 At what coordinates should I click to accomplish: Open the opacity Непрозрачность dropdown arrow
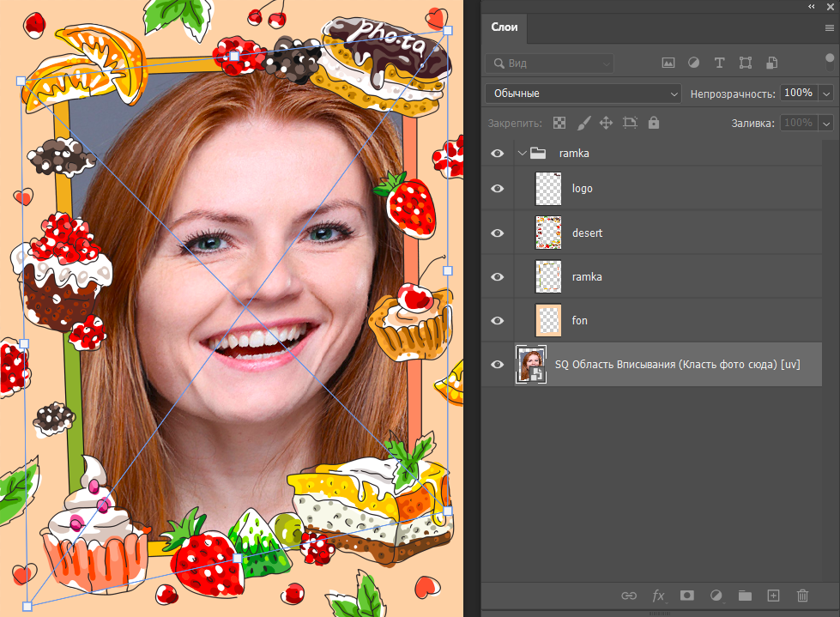pos(826,93)
